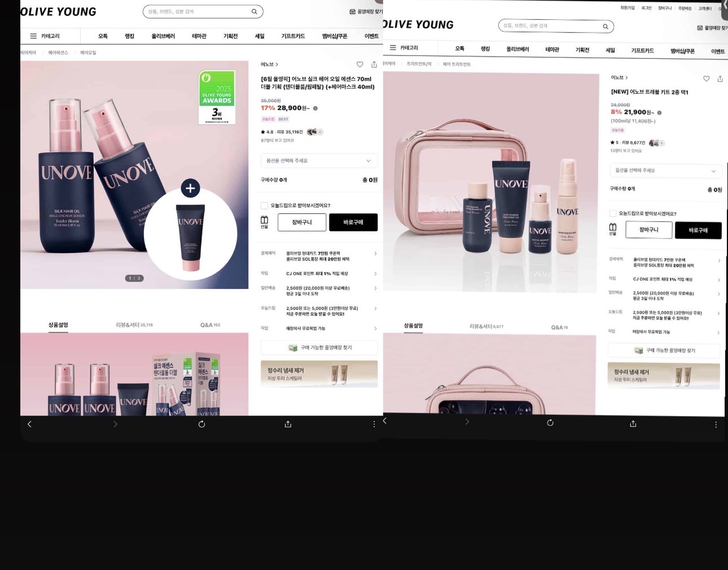Like the silk hair oil product with heart icon
728x570 pixels.
[x=360, y=64]
